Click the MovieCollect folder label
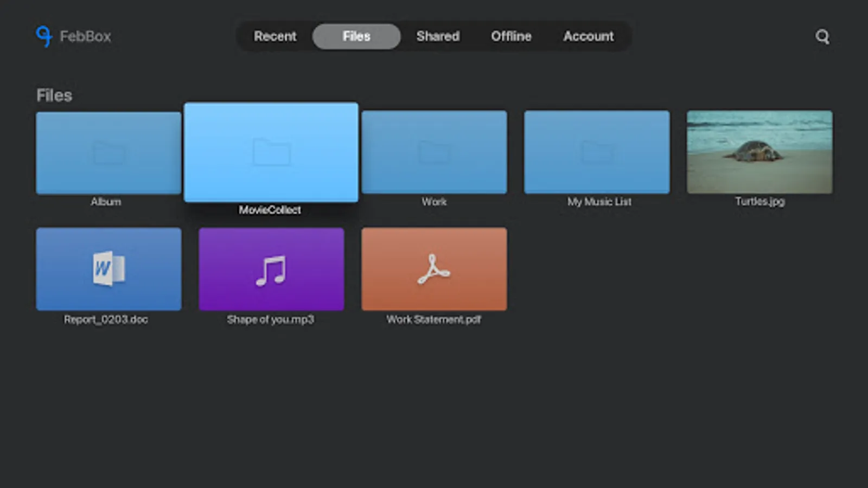This screenshot has height=488, width=868. 270,210
